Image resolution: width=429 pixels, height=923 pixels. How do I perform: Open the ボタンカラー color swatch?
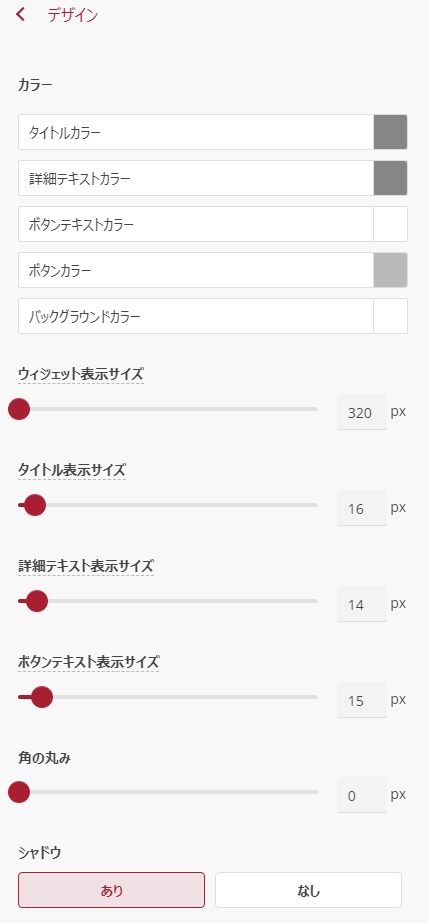tap(390, 270)
